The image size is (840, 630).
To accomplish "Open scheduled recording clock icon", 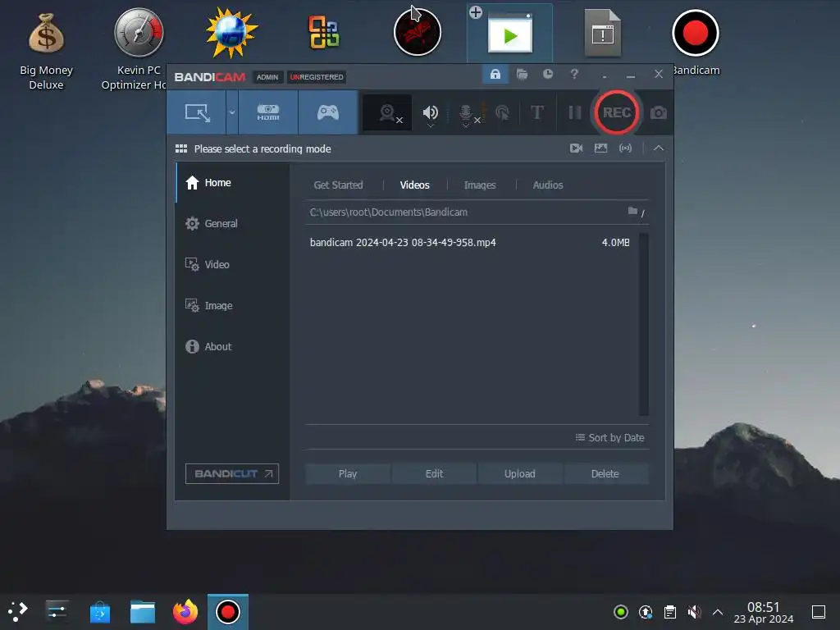I will pyautogui.click(x=547, y=74).
